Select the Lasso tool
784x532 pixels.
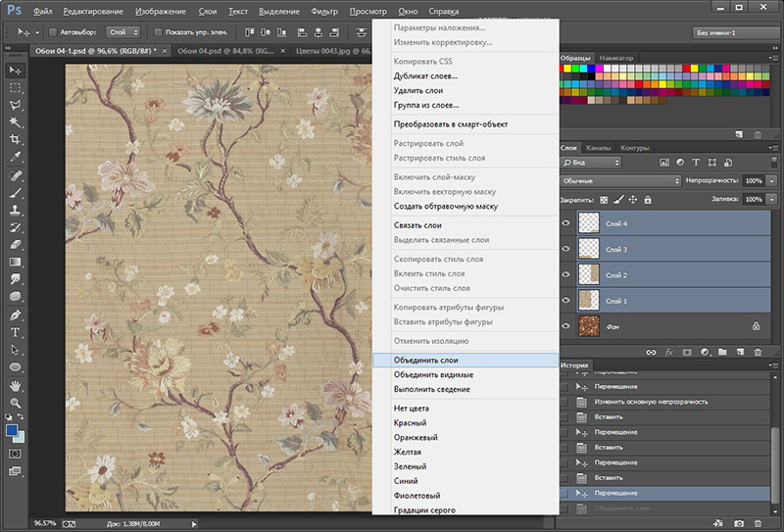[15, 105]
